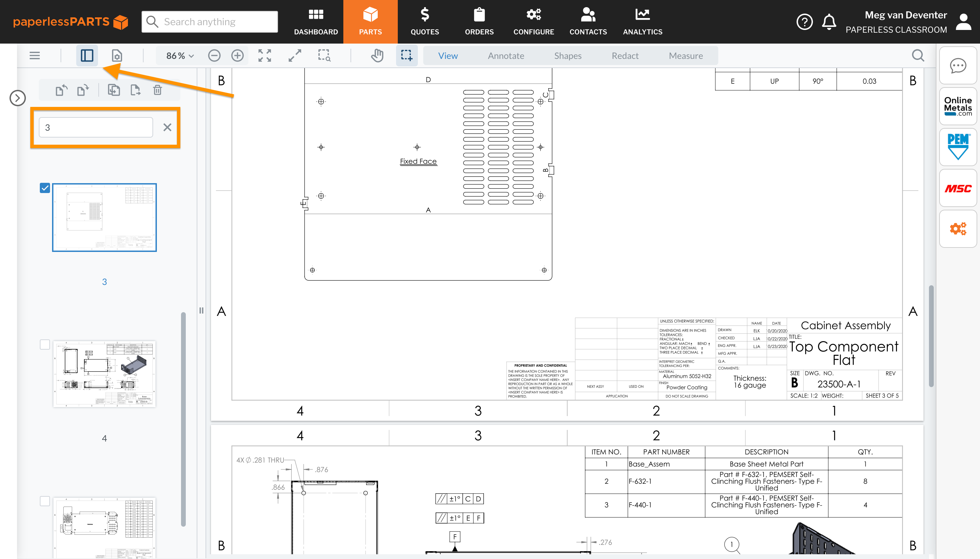Select the hand pan tool
Image resolution: width=980 pixels, height=559 pixels.
[377, 55]
